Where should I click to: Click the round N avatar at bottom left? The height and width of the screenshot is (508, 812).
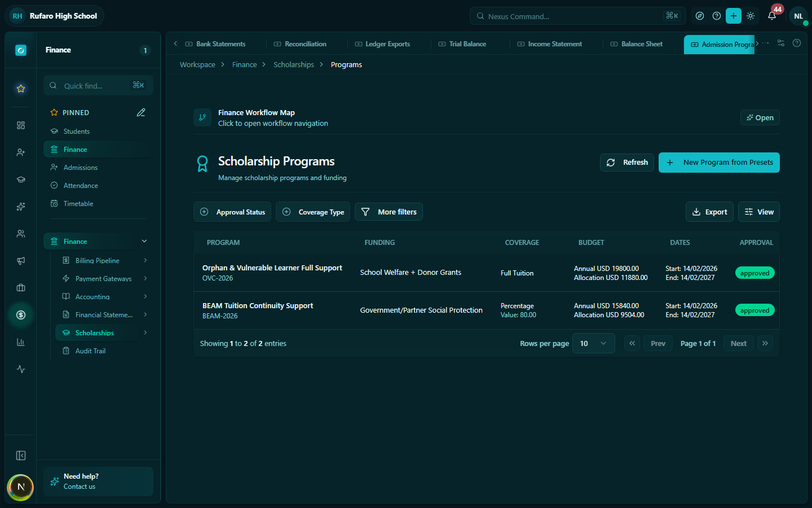click(x=21, y=487)
